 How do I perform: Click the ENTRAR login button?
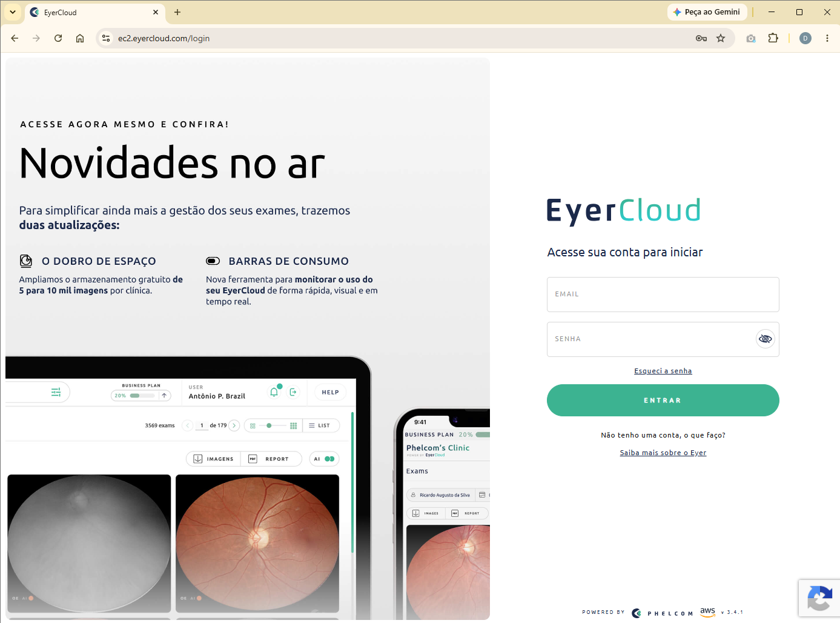663,401
